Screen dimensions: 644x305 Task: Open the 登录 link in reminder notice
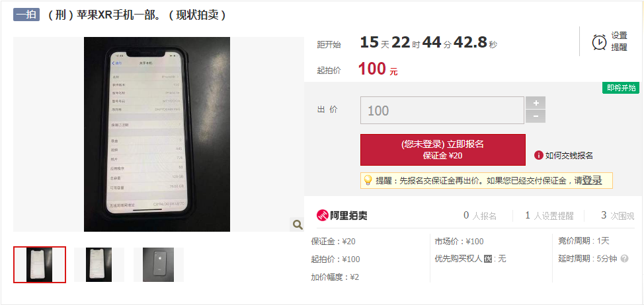point(592,180)
